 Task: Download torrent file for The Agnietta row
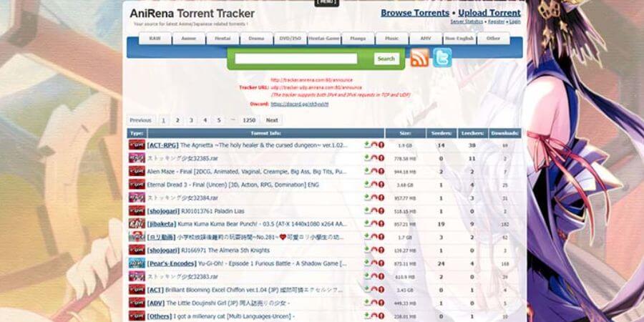point(367,145)
